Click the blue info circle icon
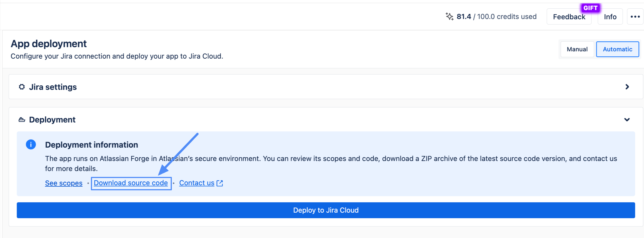 point(31,145)
